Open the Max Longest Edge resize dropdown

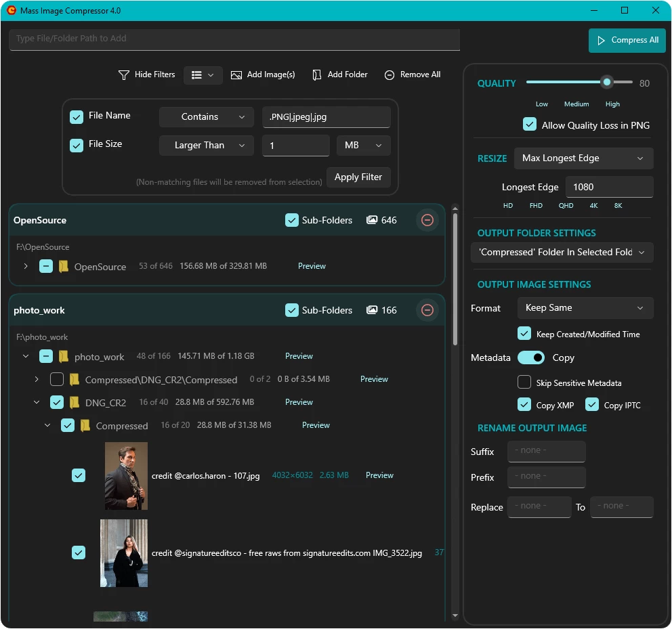click(583, 158)
